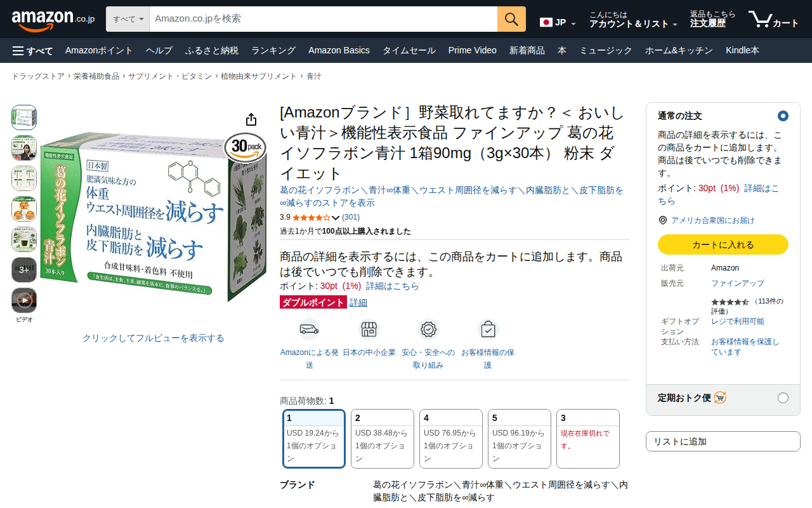Click レジで利用可能 gift option link
The height and width of the screenshot is (508, 812).
tap(738, 321)
